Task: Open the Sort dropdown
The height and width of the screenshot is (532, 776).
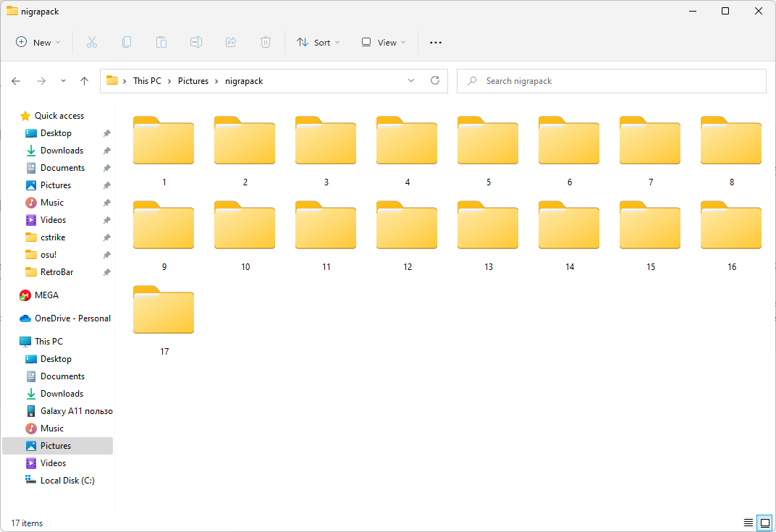Action: pos(319,43)
